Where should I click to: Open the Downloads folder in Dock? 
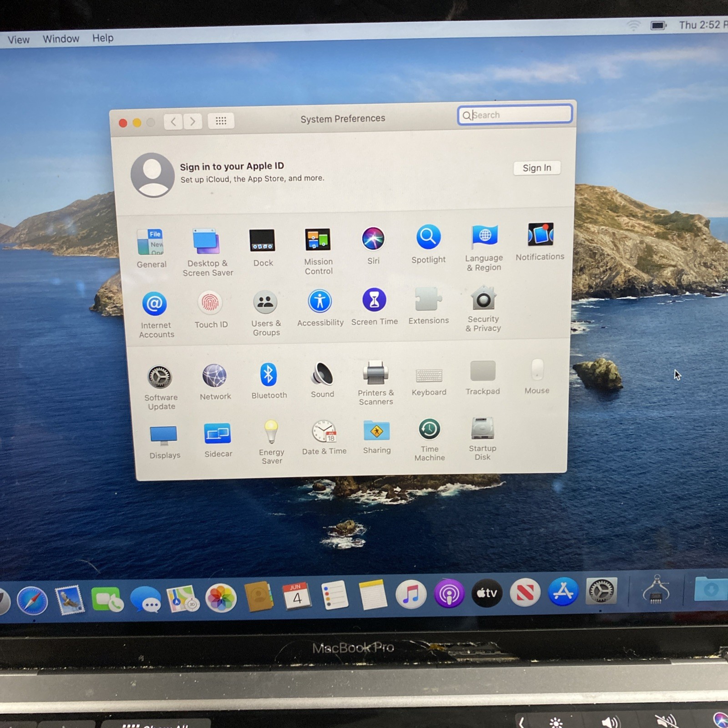pos(711,588)
